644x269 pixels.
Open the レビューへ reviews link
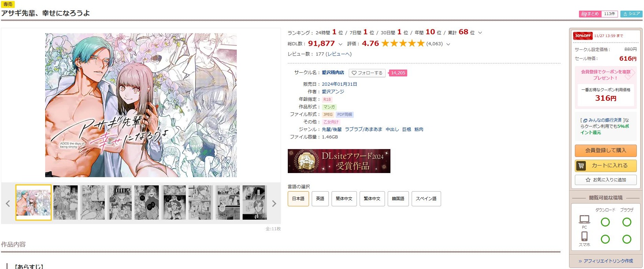(x=338, y=54)
